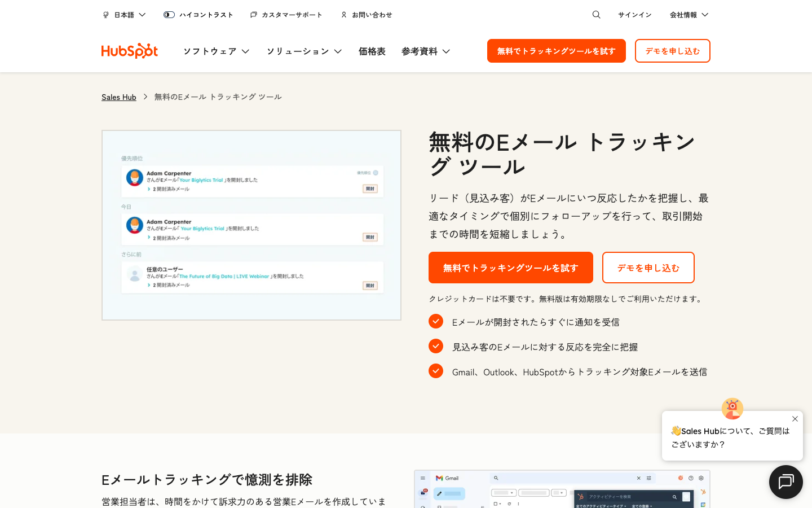Click the globe icon next to 日本語
The image size is (812, 508).
pyautogui.click(x=105, y=14)
